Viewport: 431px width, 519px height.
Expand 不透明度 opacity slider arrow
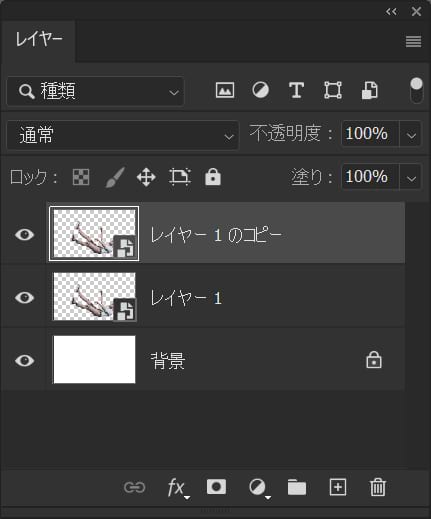411,134
